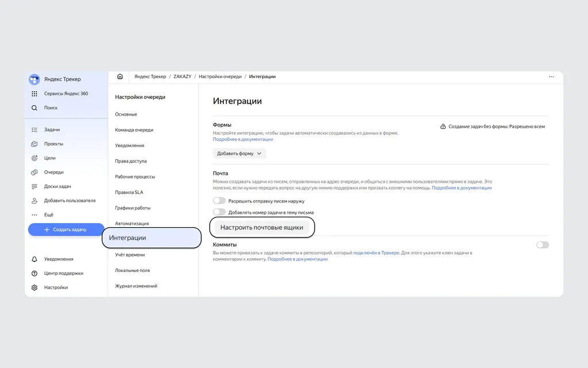Open the Настройки gear icon at the bottom
This screenshot has height=368, width=588.
34,287
